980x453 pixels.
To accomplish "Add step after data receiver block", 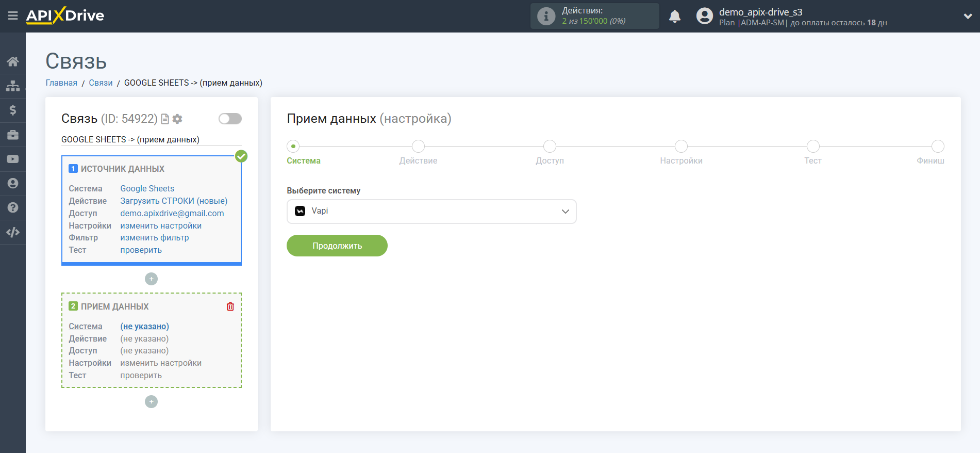I will tap(151, 401).
